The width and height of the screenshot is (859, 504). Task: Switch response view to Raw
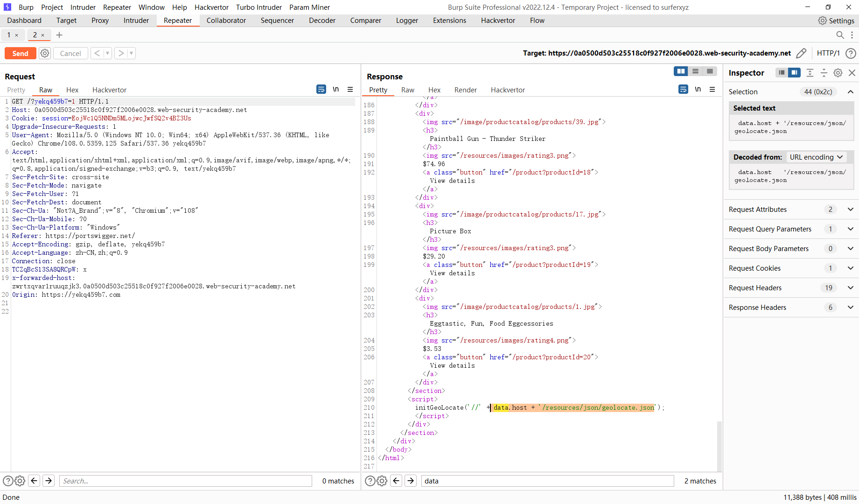click(408, 90)
